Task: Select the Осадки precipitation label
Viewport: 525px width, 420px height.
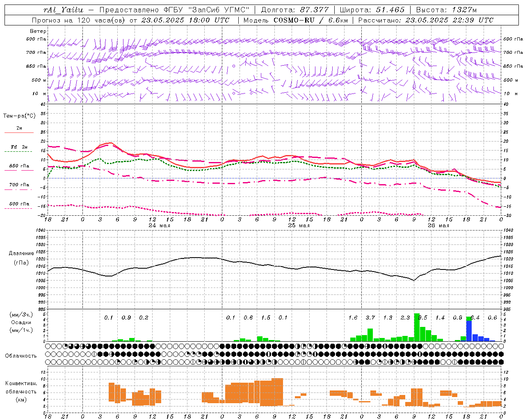Action: coord(21,323)
